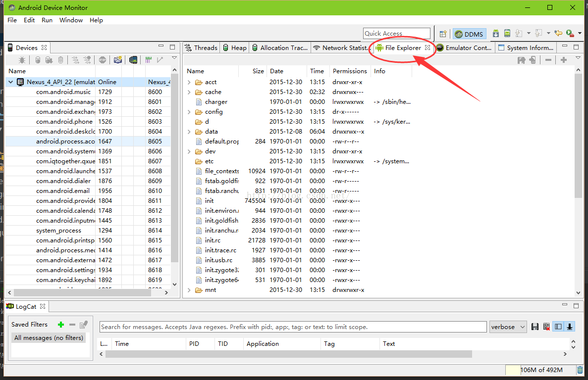Click the Dump HPROF file icon
Image resolution: width=588 pixels, height=380 pixels.
point(49,60)
